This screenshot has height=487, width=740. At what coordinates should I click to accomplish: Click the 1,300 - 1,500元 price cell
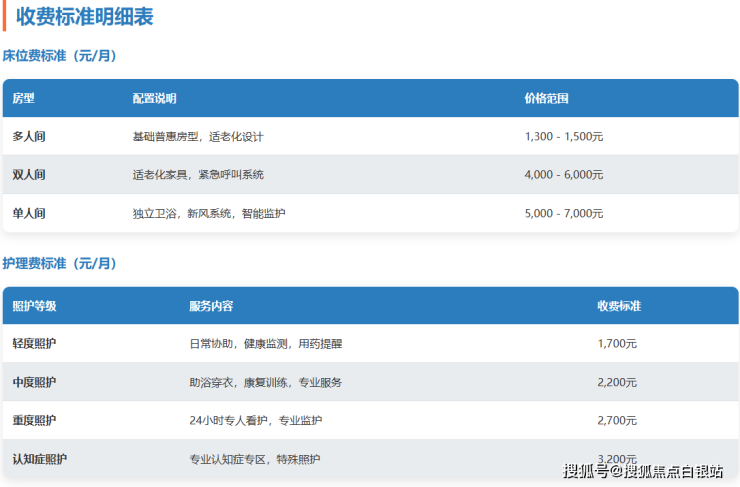tap(564, 136)
